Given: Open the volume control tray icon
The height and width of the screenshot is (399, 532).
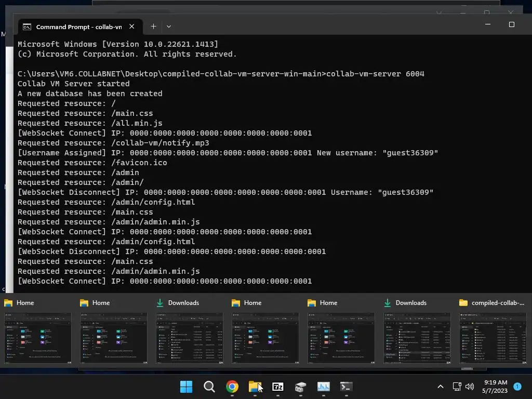Looking at the screenshot, I should pos(470,387).
